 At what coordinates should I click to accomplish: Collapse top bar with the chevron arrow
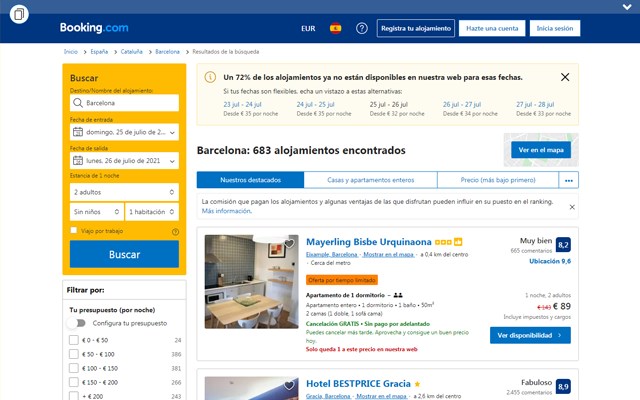click(x=627, y=7)
